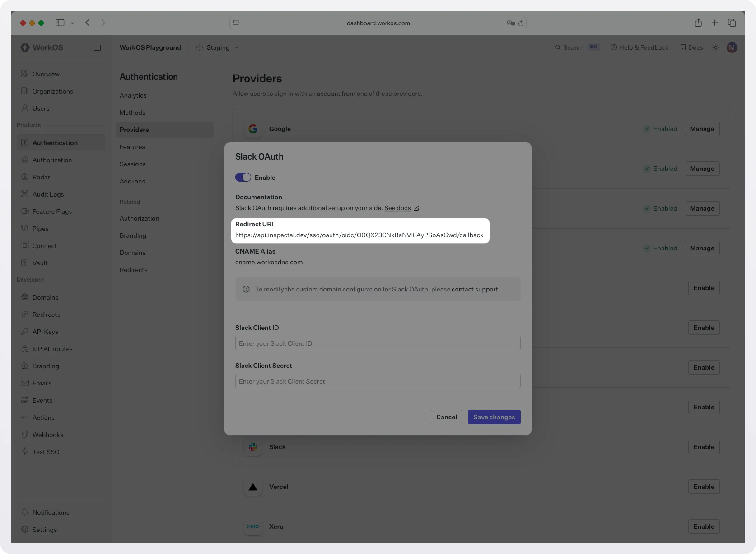
Task: Select Test SSO in sidebar
Action: [46, 452]
